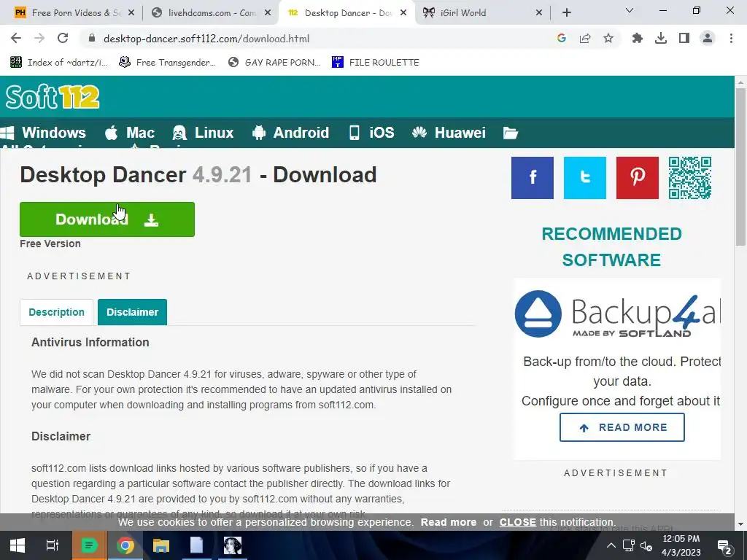Open the Huawei software category

pyautogui.click(x=449, y=133)
